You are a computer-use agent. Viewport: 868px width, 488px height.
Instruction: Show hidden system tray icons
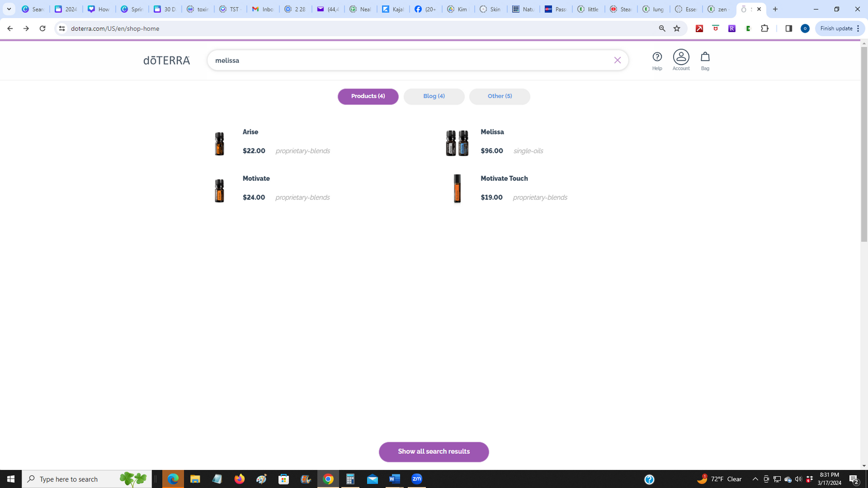pos(755,479)
